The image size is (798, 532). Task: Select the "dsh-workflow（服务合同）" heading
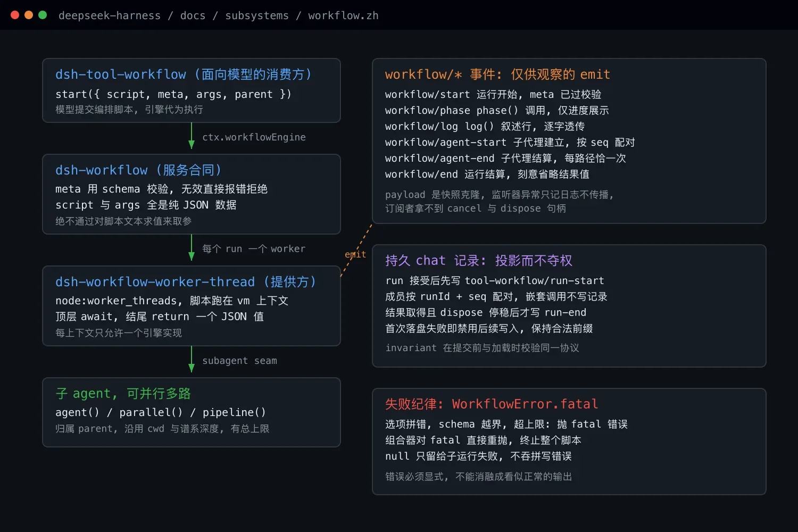pos(139,170)
